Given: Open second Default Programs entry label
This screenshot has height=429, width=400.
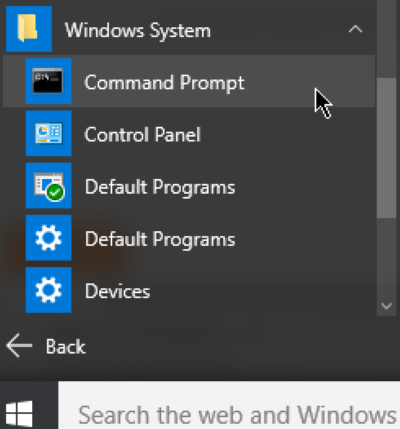Looking at the screenshot, I should click(160, 240).
